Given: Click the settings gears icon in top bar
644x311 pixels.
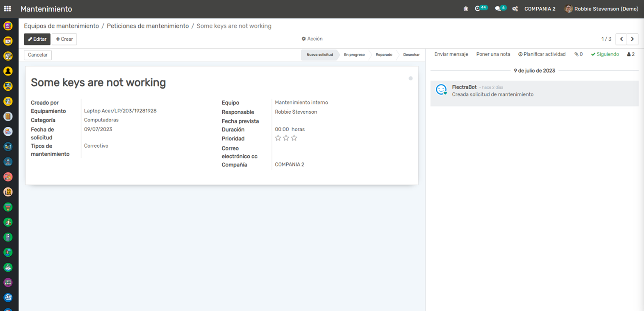Looking at the screenshot, I should pos(515,9).
